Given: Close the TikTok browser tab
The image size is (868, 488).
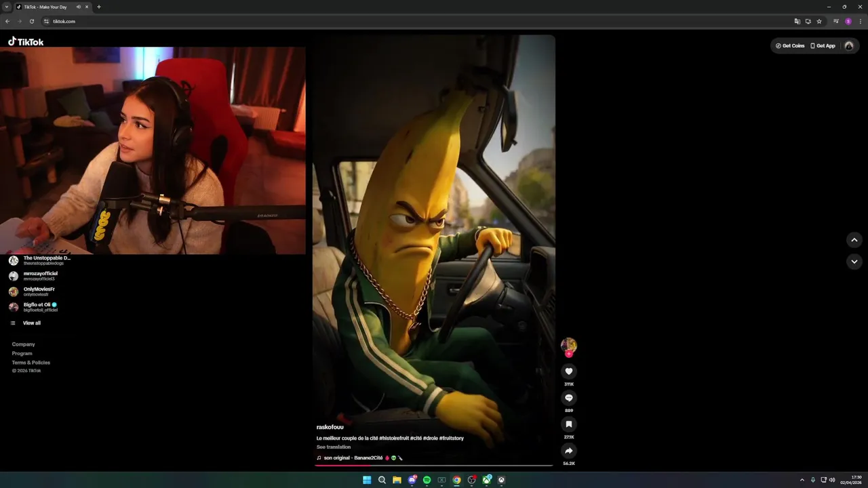Looking at the screenshot, I should pos(87,7).
